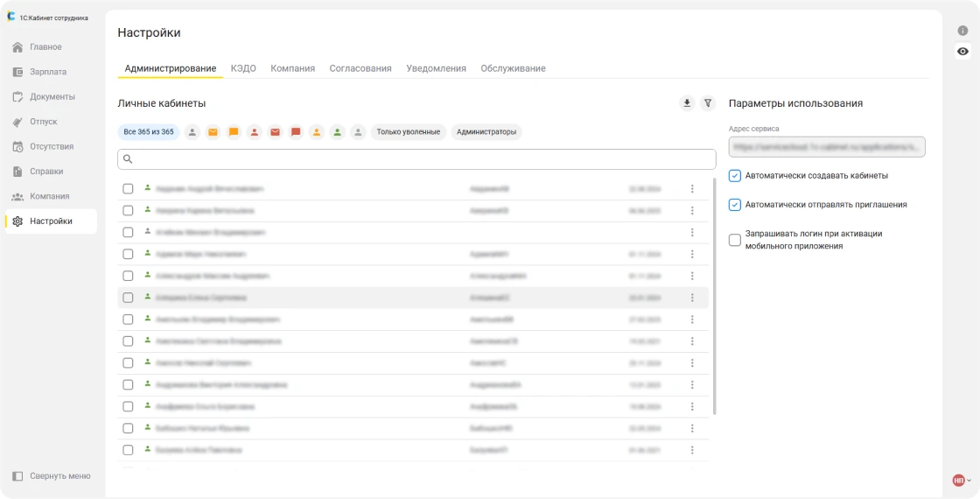Screen dimensions: 980x499
Task: Click the green person filter chip
Action: 337,132
